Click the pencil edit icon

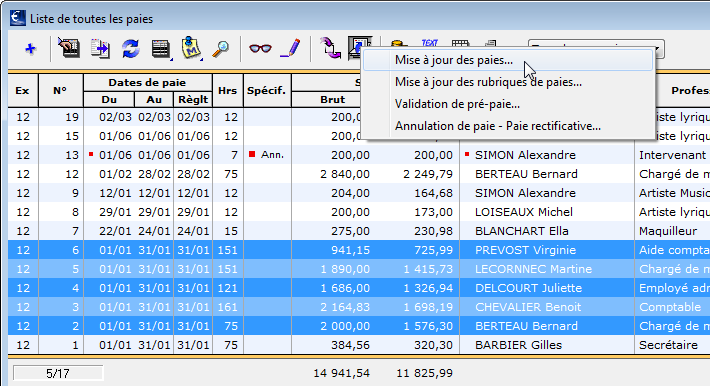pos(290,48)
